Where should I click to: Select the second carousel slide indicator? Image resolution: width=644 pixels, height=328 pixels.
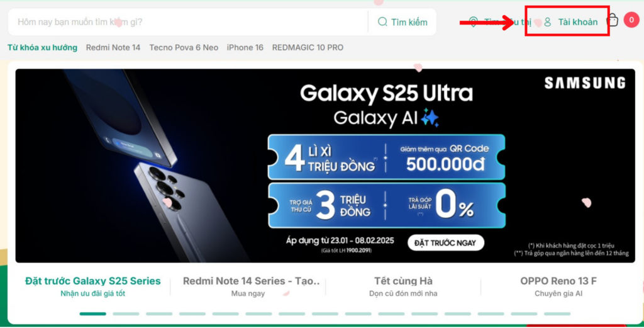pos(126,314)
